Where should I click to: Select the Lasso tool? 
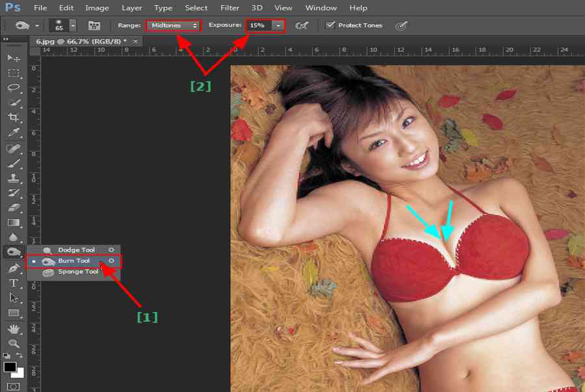pos(14,88)
